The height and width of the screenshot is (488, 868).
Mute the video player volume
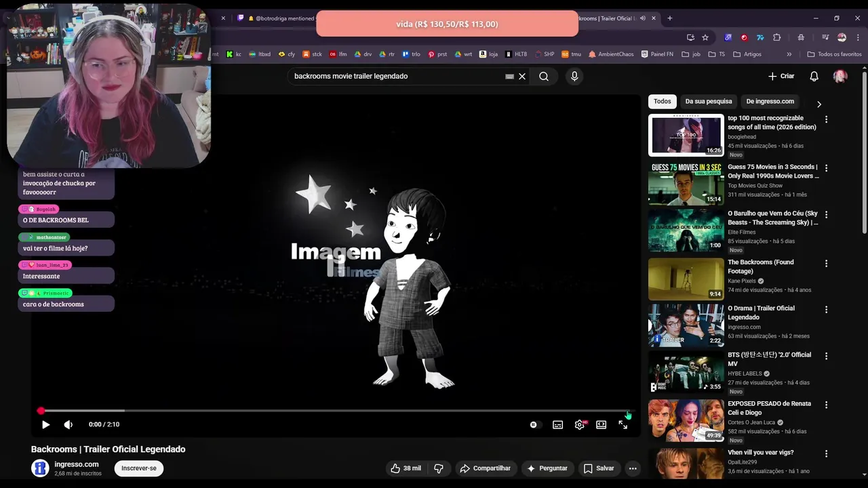pos(68,425)
